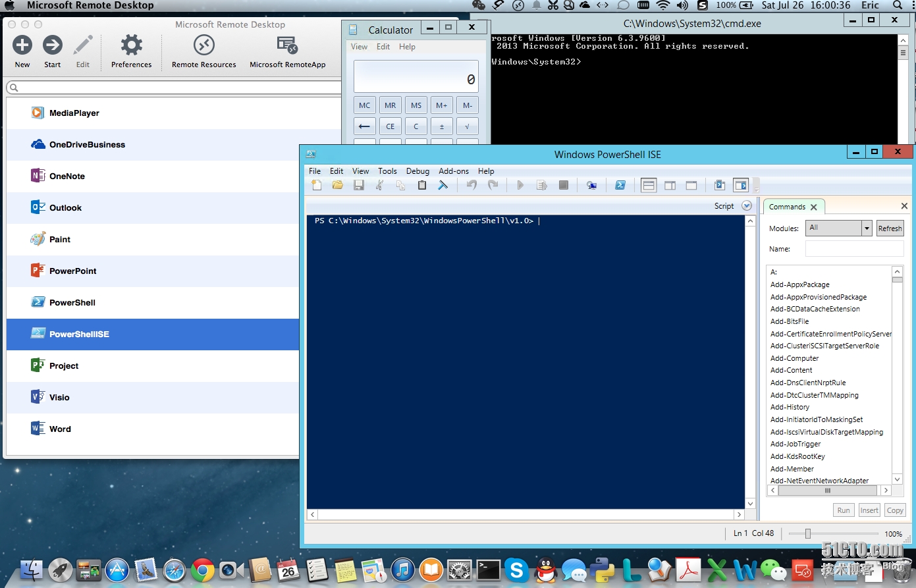Image resolution: width=916 pixels, height=588 pixels.
Task: Show Script Pane Top layout icon
Action: (x=649, y=186)
